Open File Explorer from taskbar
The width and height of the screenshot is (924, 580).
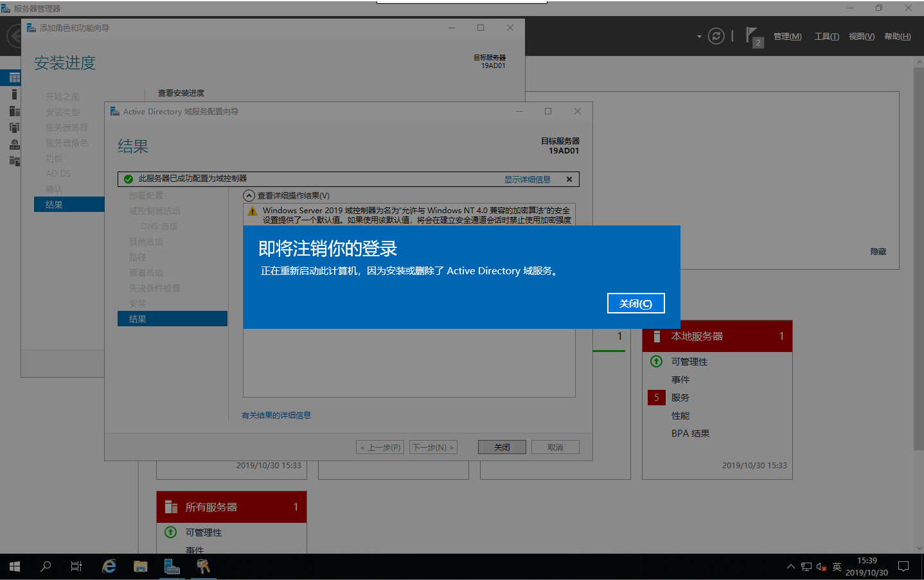(x=140, y=567)
